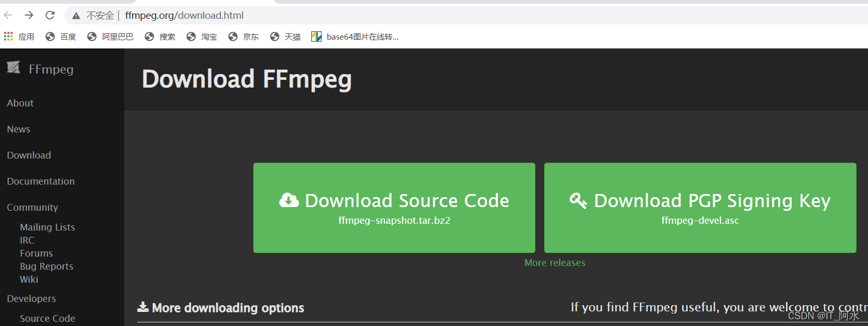868x326 pixels.
Task: Click the FFmpeg site title text
Action: [51, 69]
